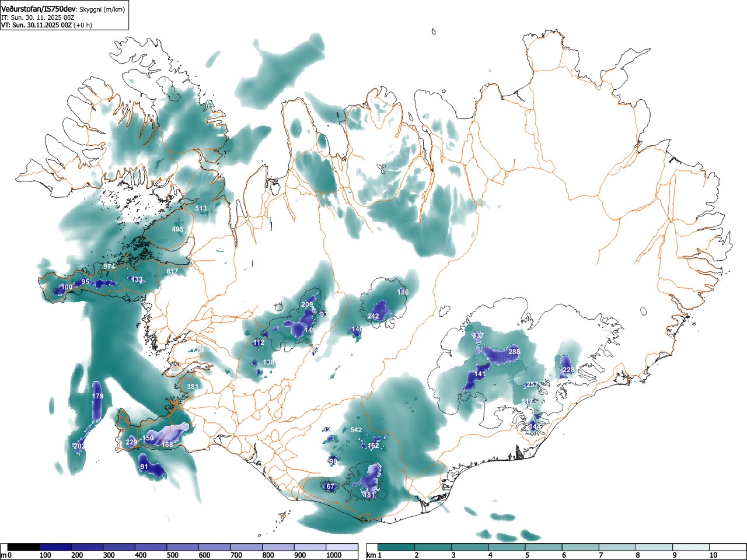Click the dark teal 1–2 km legend swatch
Screen dimensions: 747x560
coord(396,547)
